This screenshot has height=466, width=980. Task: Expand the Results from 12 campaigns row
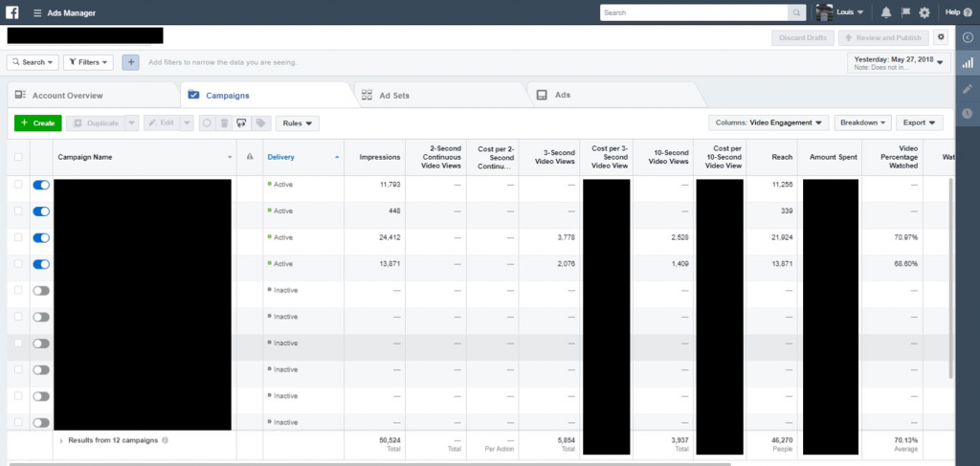tap(61, 441)
